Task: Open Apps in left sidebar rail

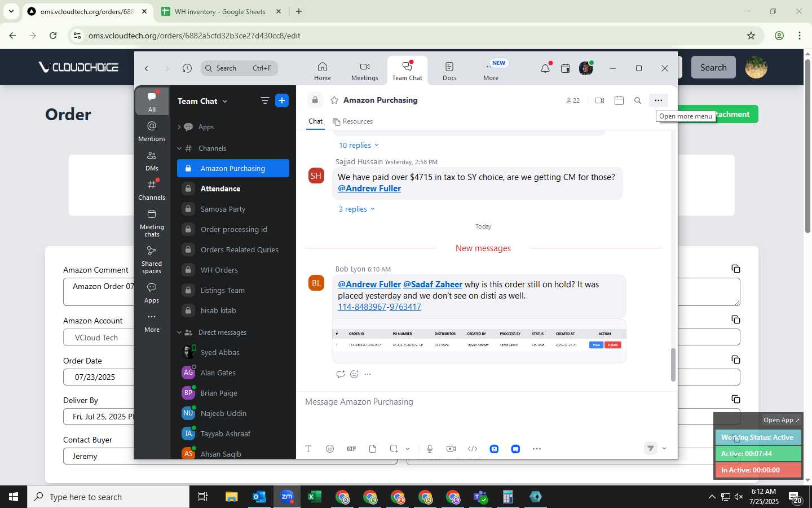Action: click(x=152, y=293)
